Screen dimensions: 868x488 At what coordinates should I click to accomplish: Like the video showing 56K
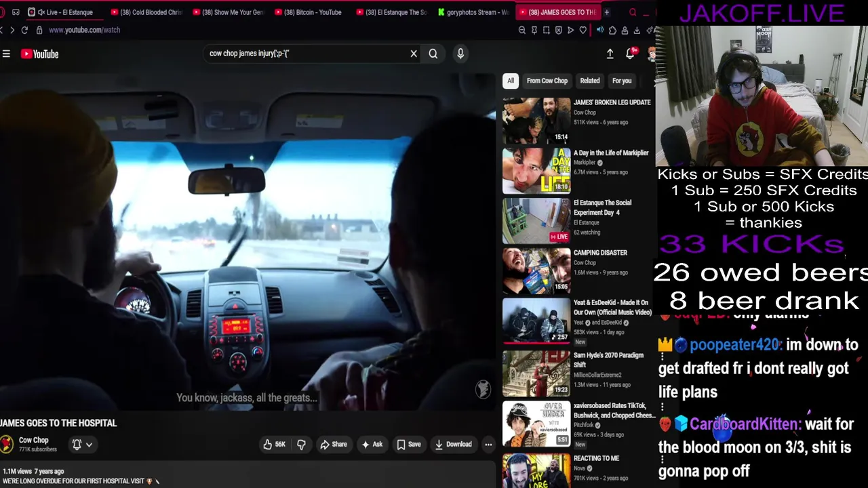coord(275,445)
